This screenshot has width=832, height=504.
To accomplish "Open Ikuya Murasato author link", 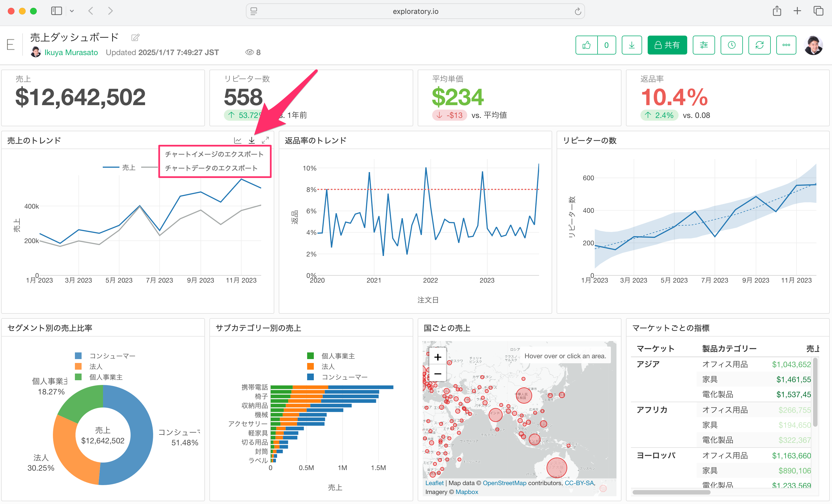I will [x=71, y=52].
